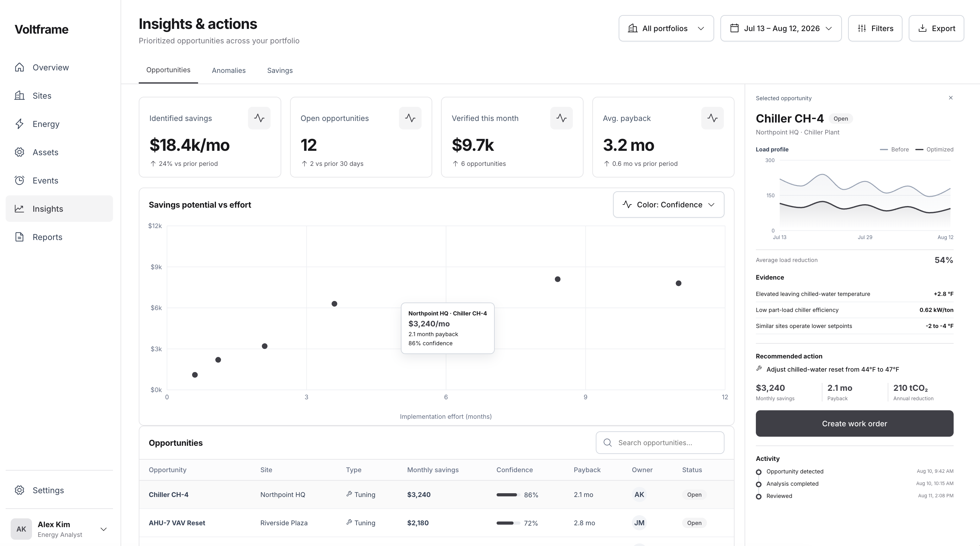
Task: Click the Search opportunities field
Action: click(x=660, y=442)
